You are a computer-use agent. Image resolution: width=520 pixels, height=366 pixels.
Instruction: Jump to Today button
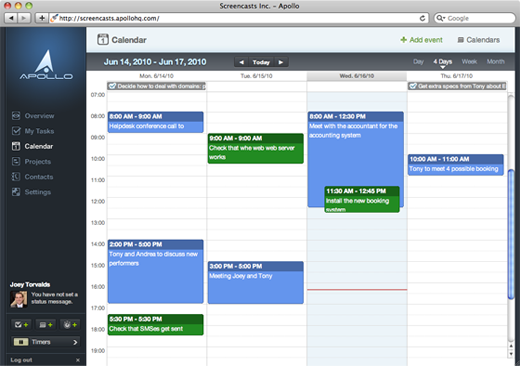(261, 62)
